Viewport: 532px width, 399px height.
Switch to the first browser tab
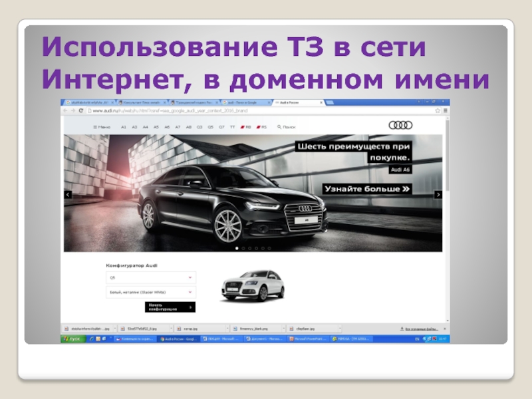89,102
